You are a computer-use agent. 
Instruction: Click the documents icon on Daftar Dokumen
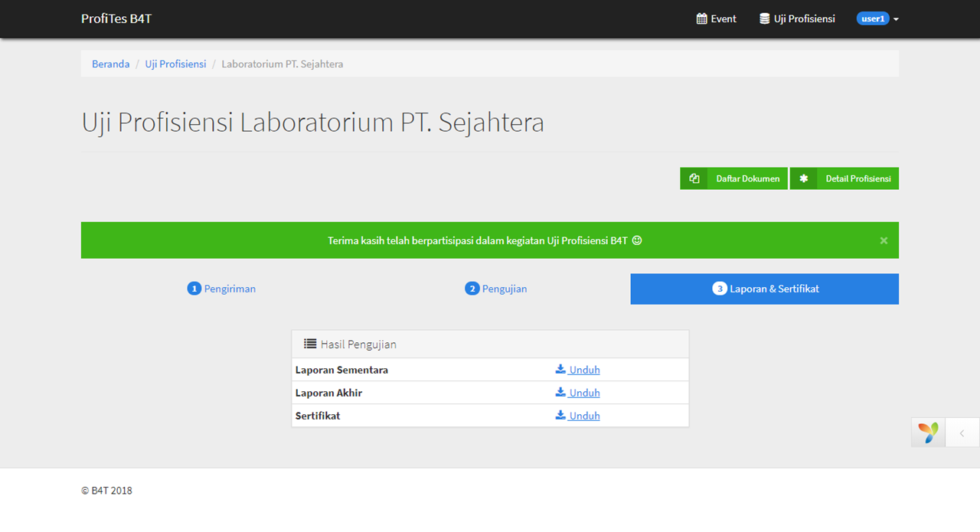pos(694,179)
